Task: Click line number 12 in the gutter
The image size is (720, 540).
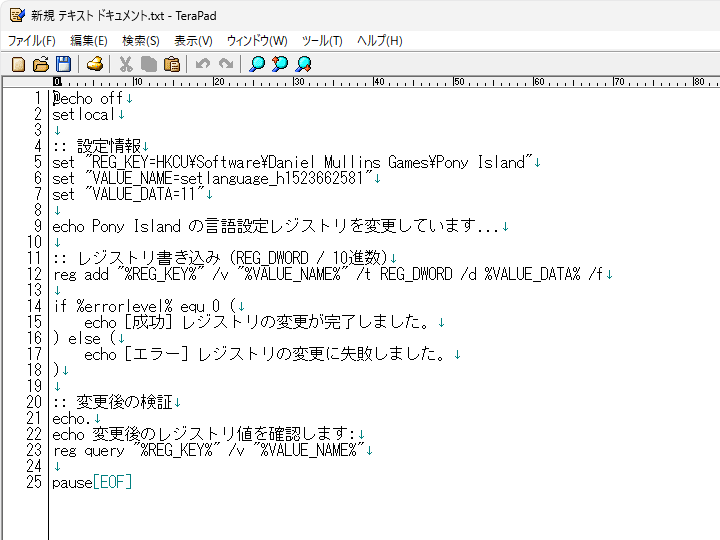Action: coord(34,275)
